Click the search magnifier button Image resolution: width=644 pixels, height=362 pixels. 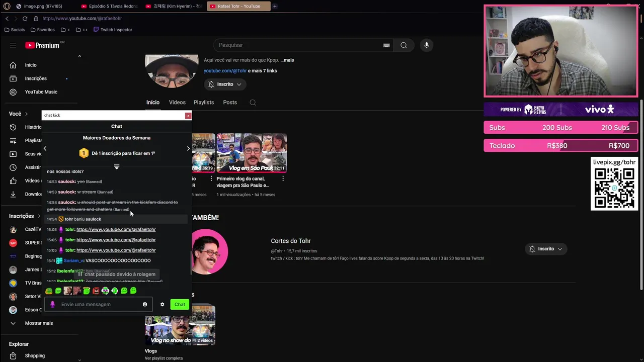[x=404, y=45]
